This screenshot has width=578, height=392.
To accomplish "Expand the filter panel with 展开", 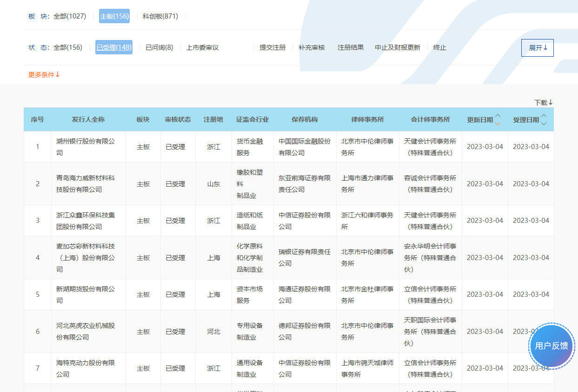I will click(537, 48).
